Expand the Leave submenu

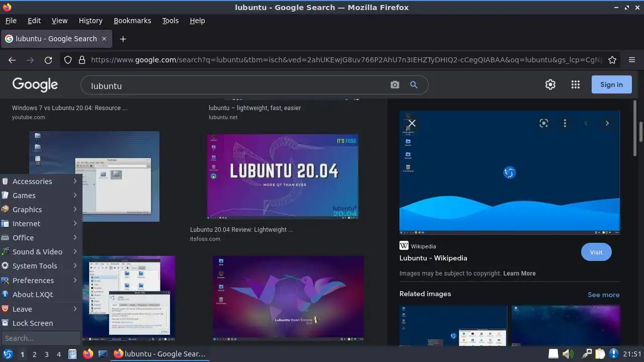41,309
